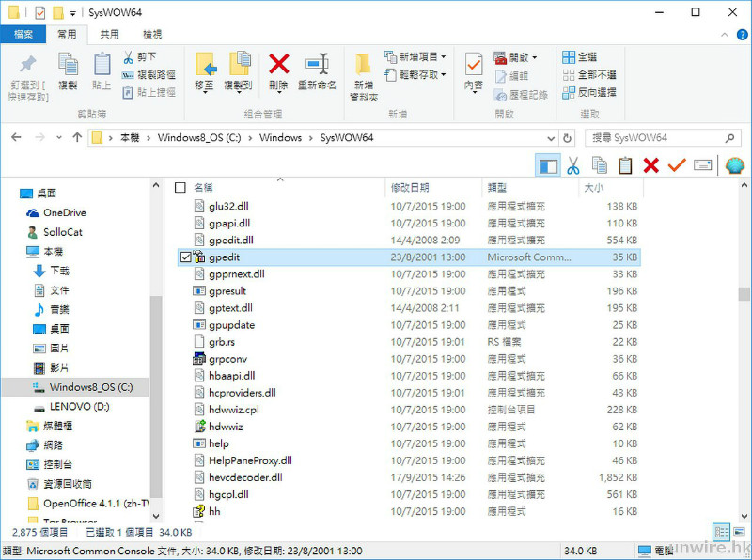Select the Home ribbon tab
Image resolution: width=752 pixels, height=560 pixels.
(67, 34)
